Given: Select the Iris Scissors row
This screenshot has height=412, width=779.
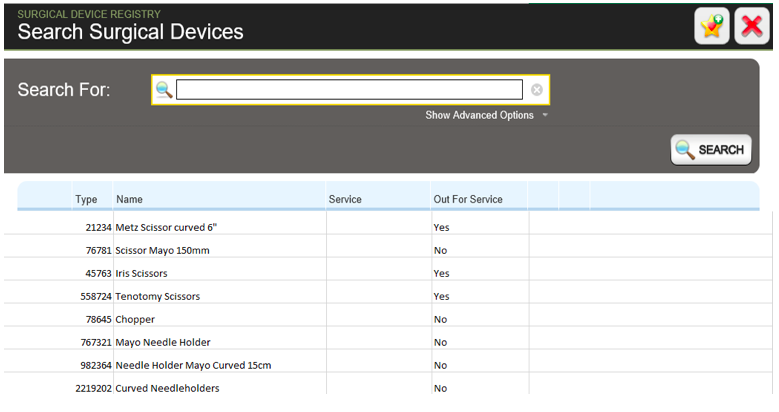Looking at the screenshot, I should tap(141, 273).
